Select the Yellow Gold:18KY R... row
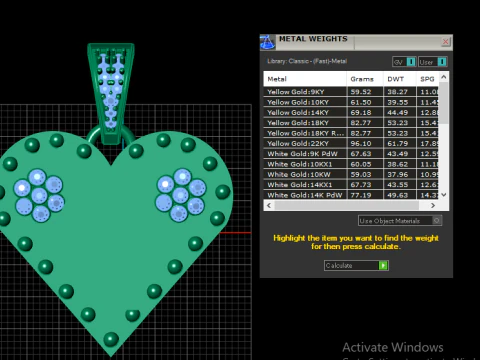The width and height of the screenshot is (480, 360). coord(351,133)
